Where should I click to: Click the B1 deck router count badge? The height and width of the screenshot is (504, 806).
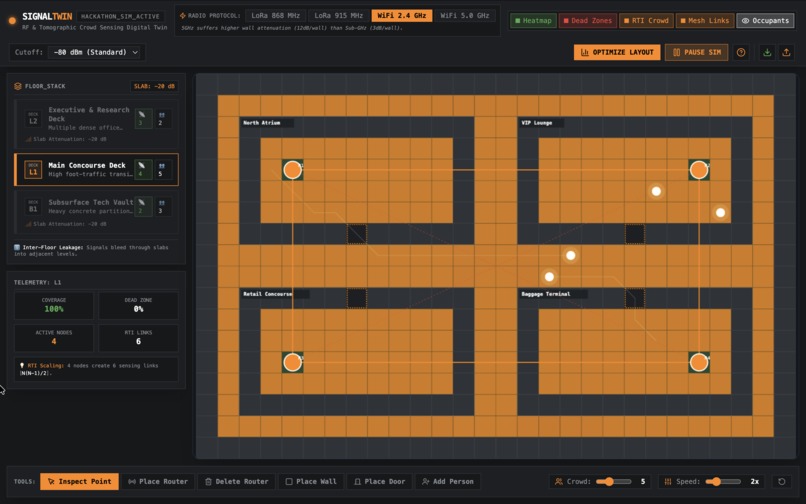(143, 206)
